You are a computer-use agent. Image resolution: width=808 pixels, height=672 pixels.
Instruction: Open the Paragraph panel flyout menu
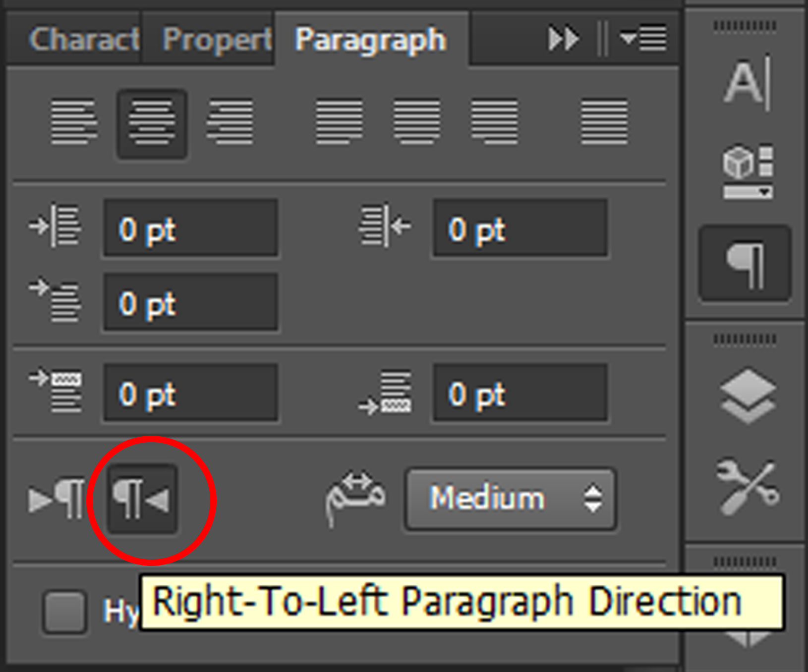[x=643, y=39]
